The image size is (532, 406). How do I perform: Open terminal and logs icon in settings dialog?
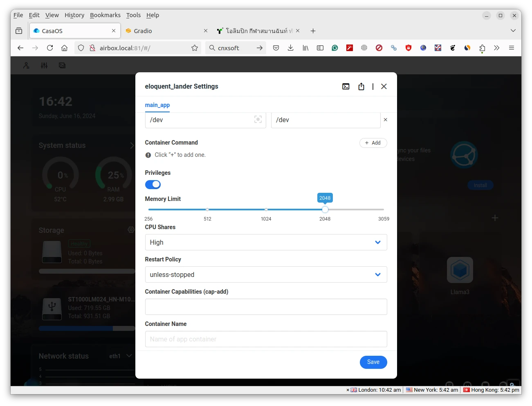[x=346, y=87]
